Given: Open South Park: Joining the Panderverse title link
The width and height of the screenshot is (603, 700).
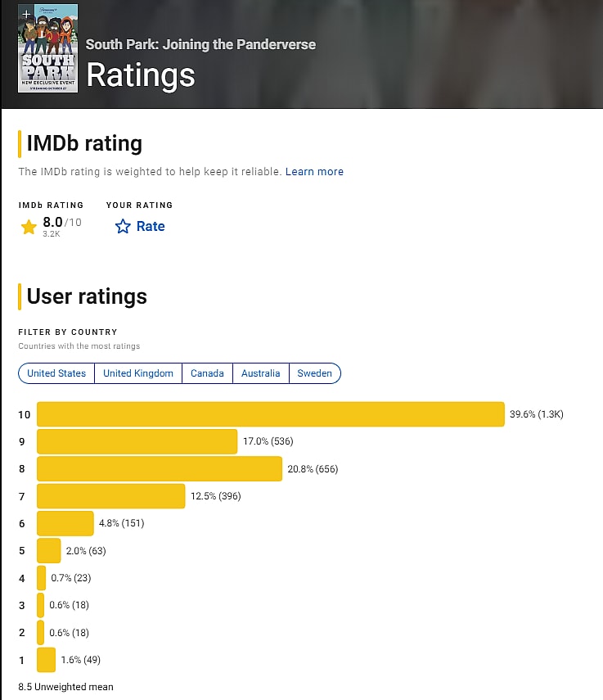Looking at the screenshot, I should click(200, 44).
